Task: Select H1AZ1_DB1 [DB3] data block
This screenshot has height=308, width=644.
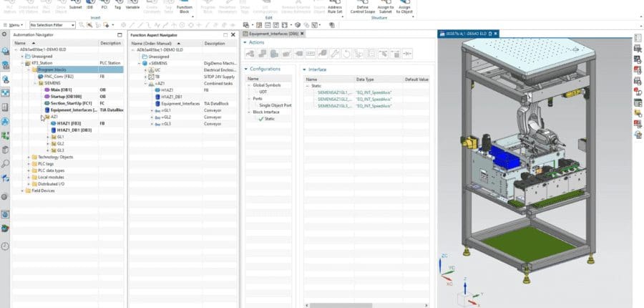Action: pos(74,130)
